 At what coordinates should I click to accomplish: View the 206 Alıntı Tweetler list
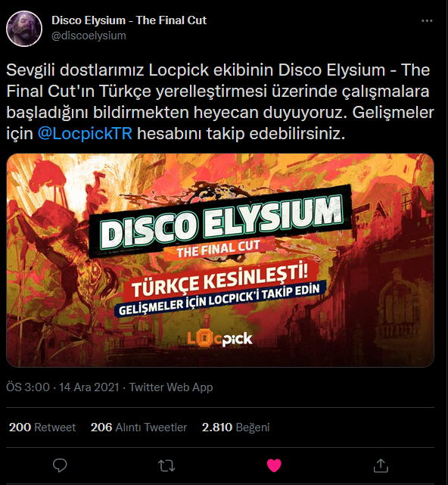[138, 427]
